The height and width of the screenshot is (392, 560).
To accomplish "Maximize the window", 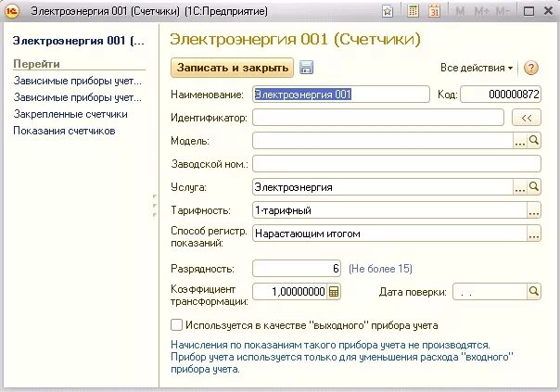I will pos(528,11).
